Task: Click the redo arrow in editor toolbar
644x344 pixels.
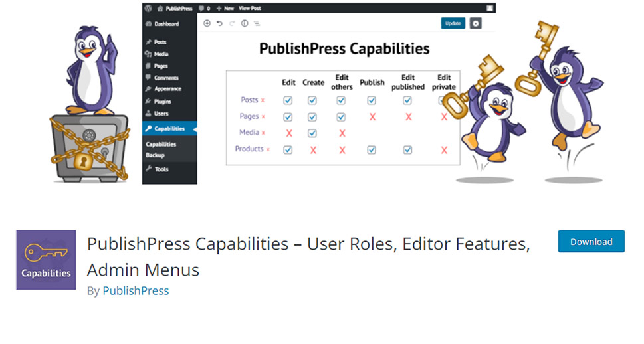Action: click(232, 23)
